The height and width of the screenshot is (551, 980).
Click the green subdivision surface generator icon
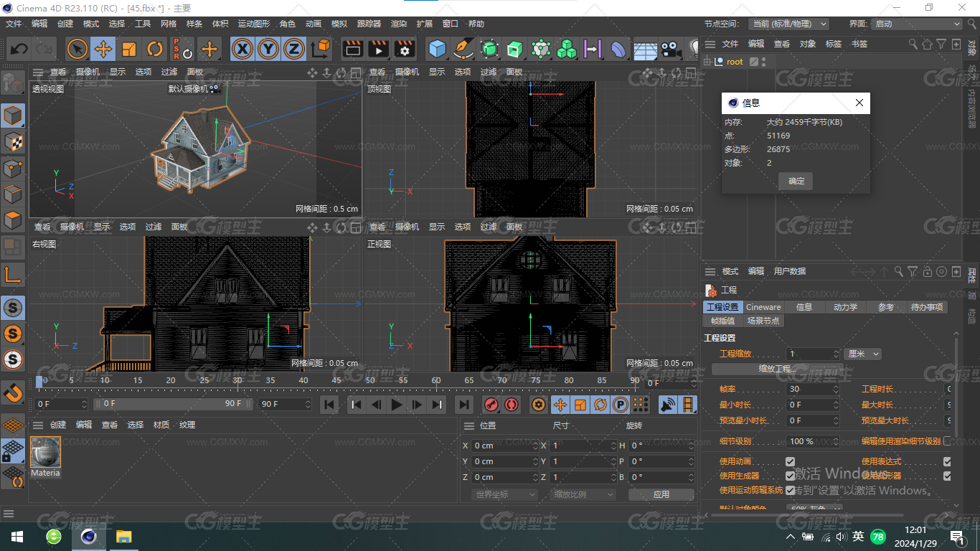489,49
